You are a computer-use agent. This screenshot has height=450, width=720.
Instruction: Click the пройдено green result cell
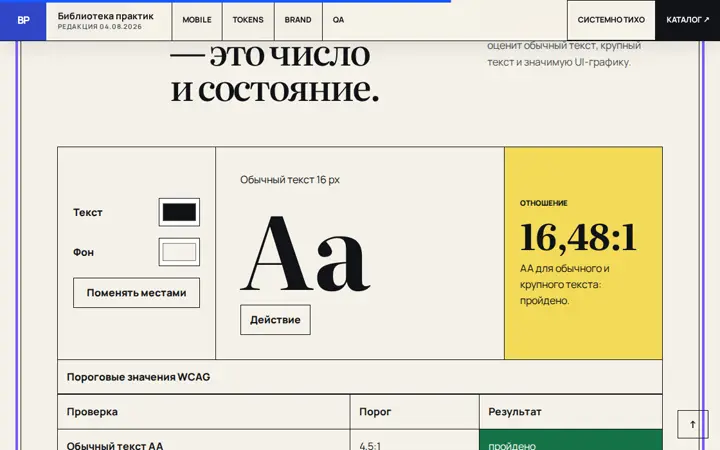pos(571,440)
